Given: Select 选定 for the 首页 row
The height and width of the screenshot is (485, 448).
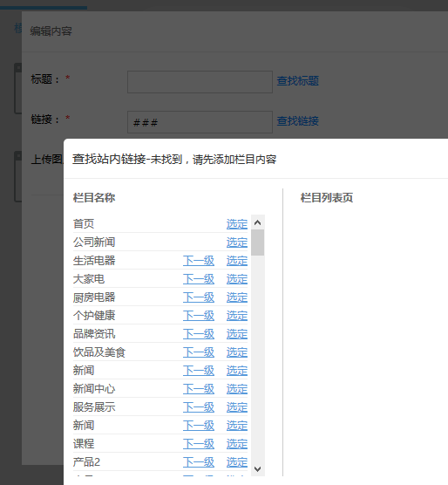Looking at the screenshot, I should tap(237, 224).
